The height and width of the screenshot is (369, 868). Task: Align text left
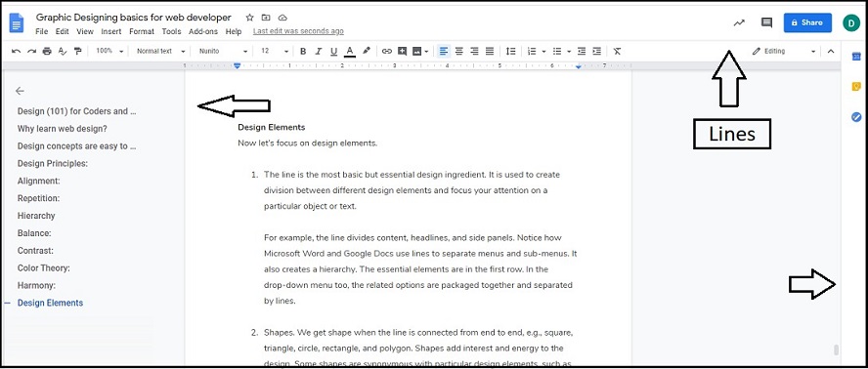(444, 51)
